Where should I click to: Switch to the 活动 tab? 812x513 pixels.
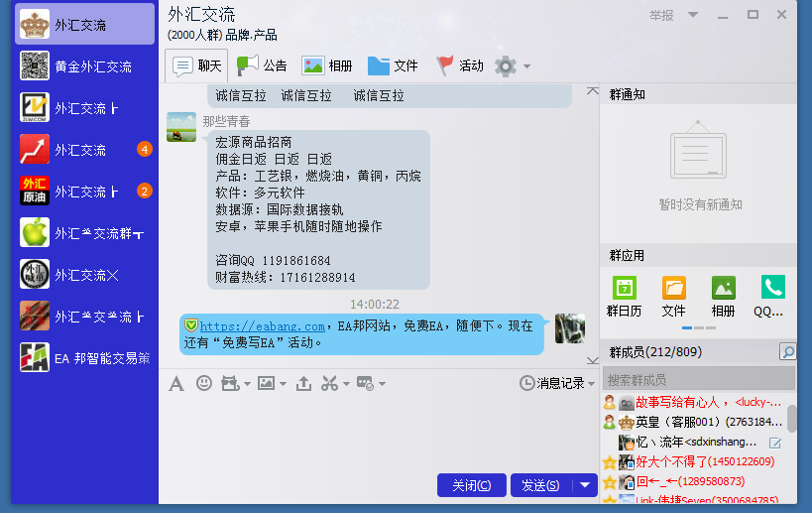460,65
